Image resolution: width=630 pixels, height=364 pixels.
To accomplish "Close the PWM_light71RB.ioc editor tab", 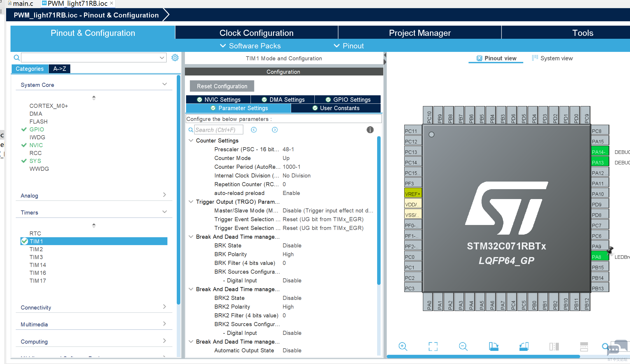I will click(111, 3).
